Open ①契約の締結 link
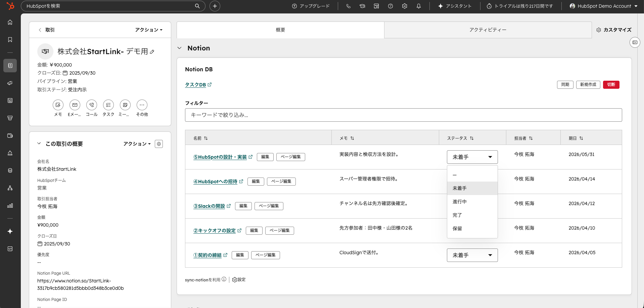644x308 pixels. [x=210, y=255]
